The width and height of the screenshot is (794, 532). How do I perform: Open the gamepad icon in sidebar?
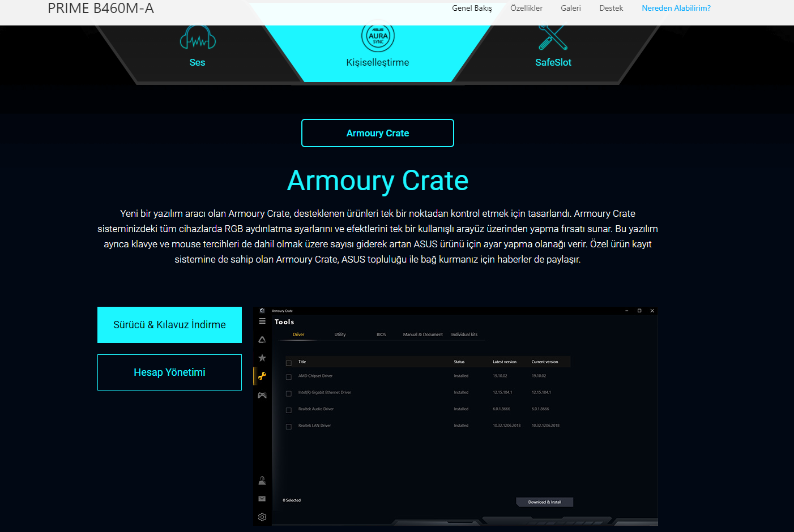[x=262, y=395]
